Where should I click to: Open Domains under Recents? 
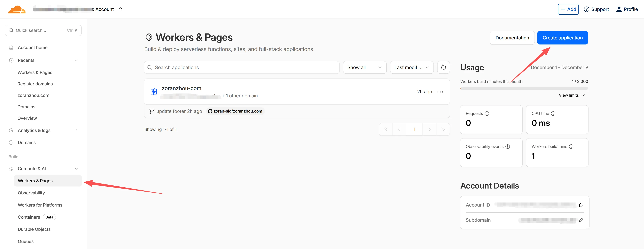[26, 107]
